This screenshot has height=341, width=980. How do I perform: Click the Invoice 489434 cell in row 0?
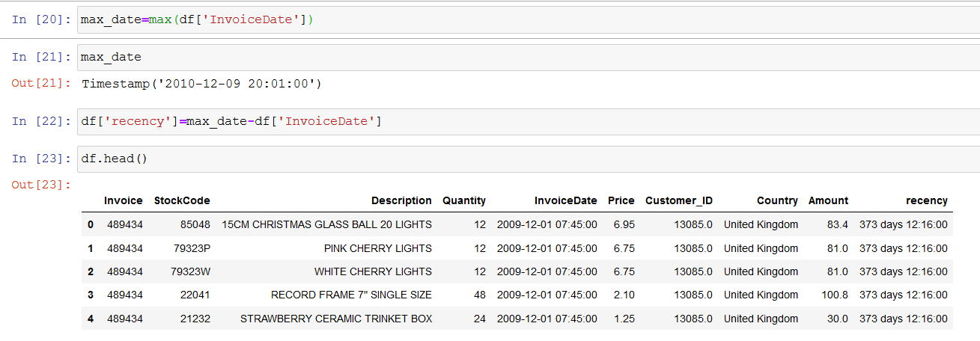(x=125, y=224)
